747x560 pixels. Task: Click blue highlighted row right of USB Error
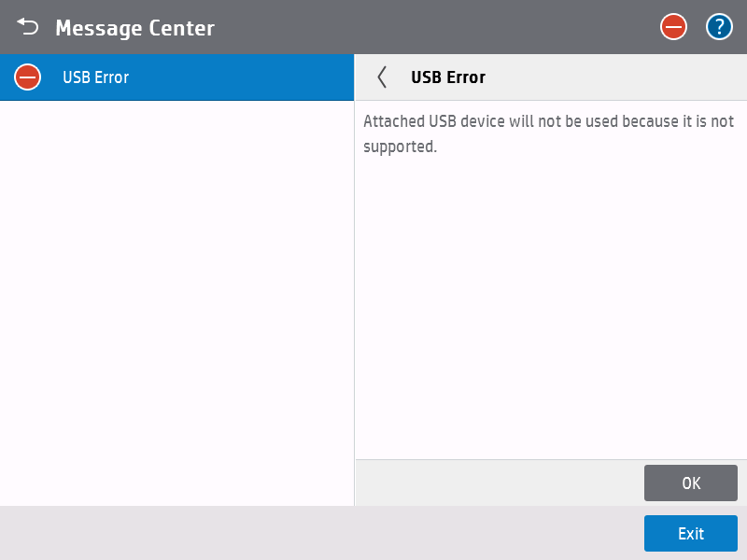pyautogui.click(x=243, y=77)
